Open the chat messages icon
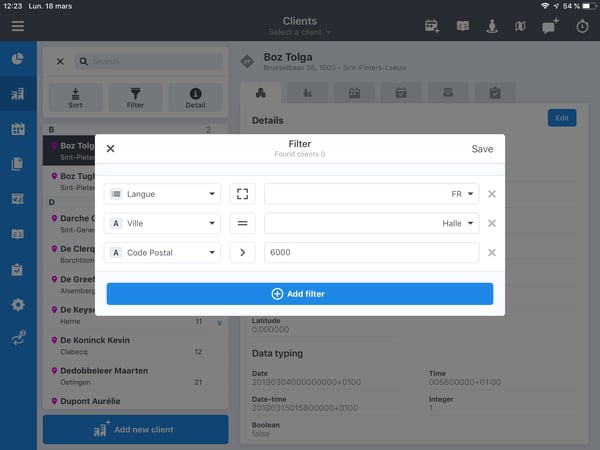Viewport: 600px width, 450px height. click(550, 26)
